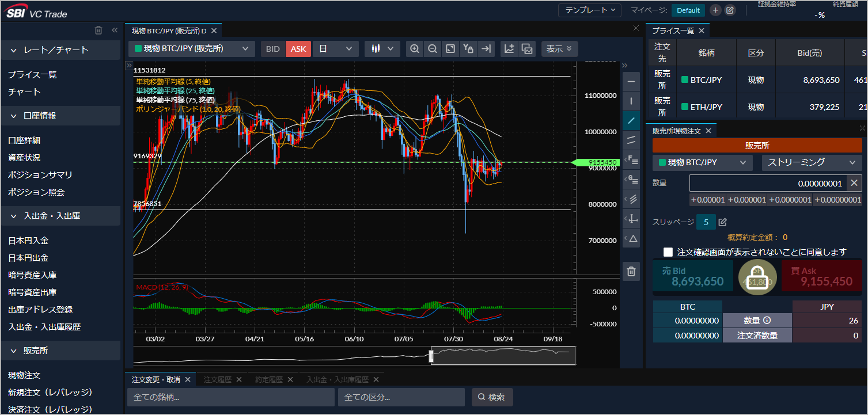Expand chart legend with double arrow icon
The height and width of the screenshot is (415, 868).
coord(130,65)
